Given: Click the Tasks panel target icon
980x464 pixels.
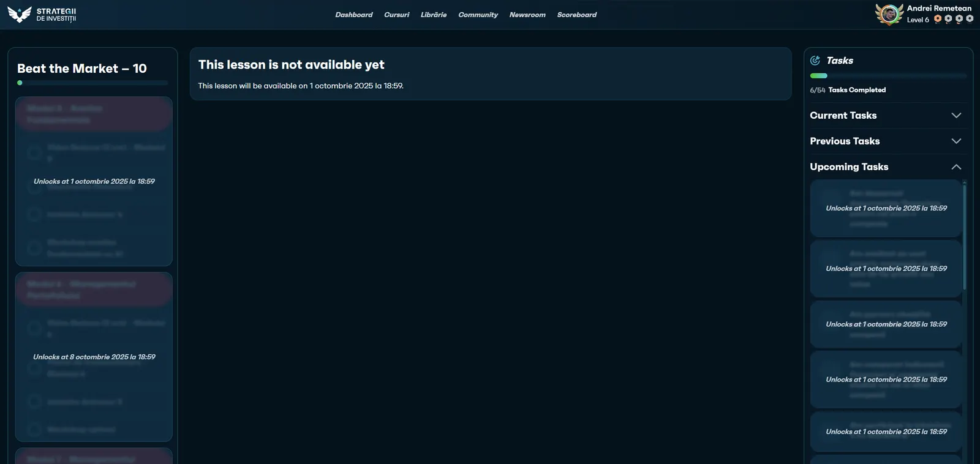Looking at the screenshot, I should coord(815,61).
